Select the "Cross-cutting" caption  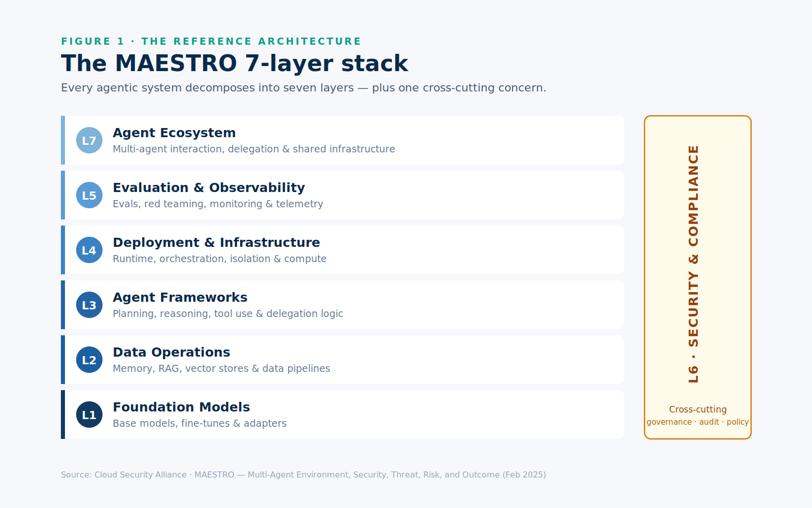[698, 409]
